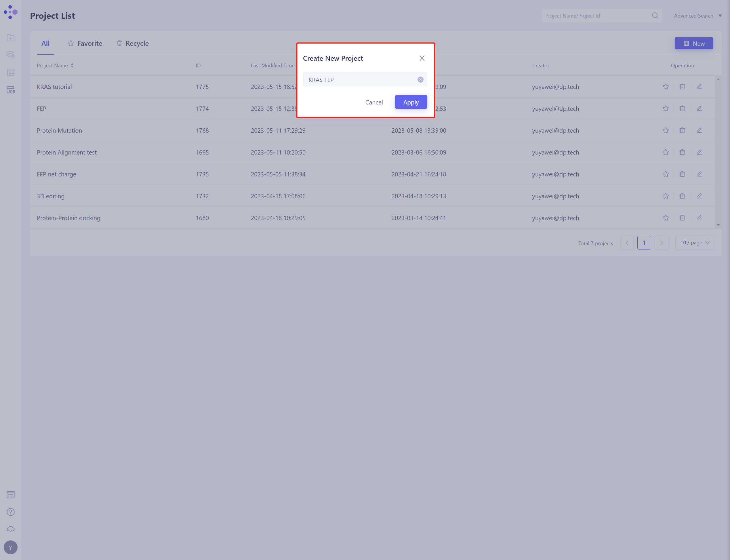Star the 3D editing project
The width and height of the screenshot is (730, 560).
pos(666,196)
